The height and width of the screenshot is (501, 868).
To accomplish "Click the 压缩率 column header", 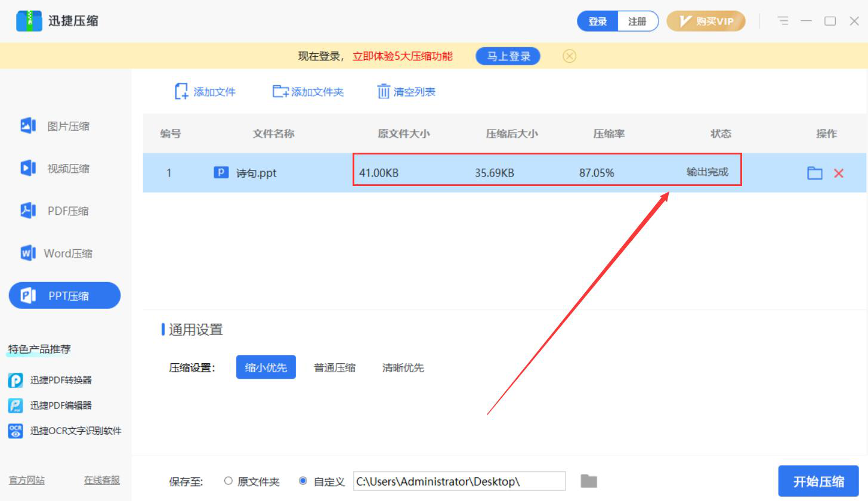I will tap(609, 134).
